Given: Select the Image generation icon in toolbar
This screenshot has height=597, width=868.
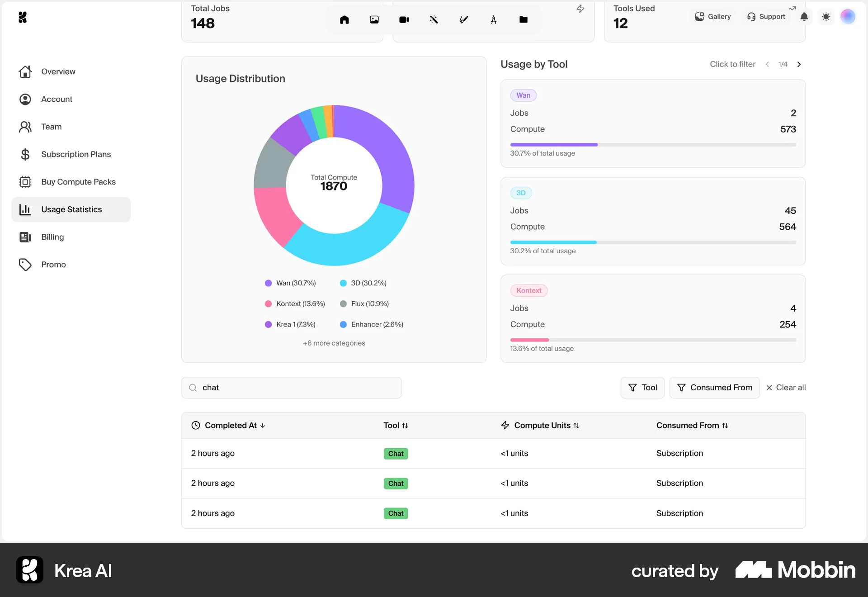Looking at the screenshot, I should pyautogui.click(x=374, y=19).
